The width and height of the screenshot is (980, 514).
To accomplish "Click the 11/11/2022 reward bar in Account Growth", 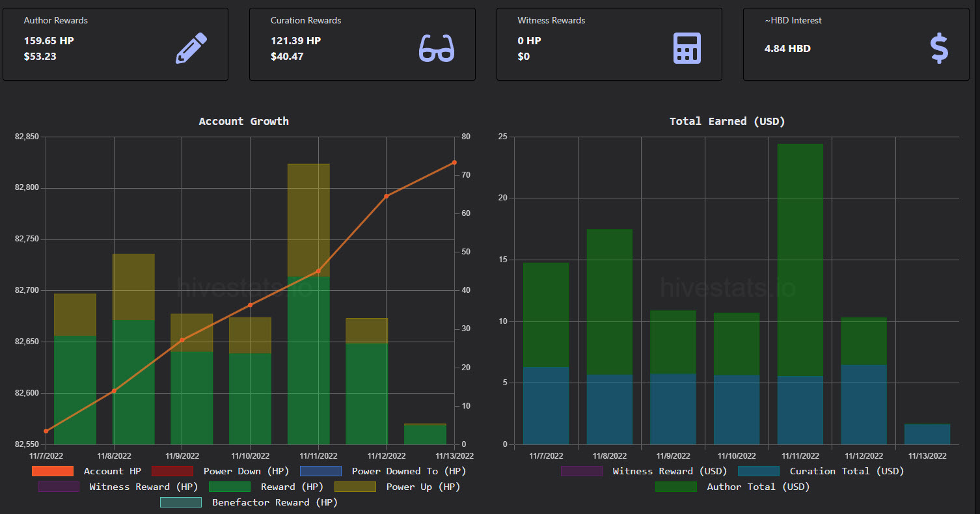I will (x=308, y=360).
